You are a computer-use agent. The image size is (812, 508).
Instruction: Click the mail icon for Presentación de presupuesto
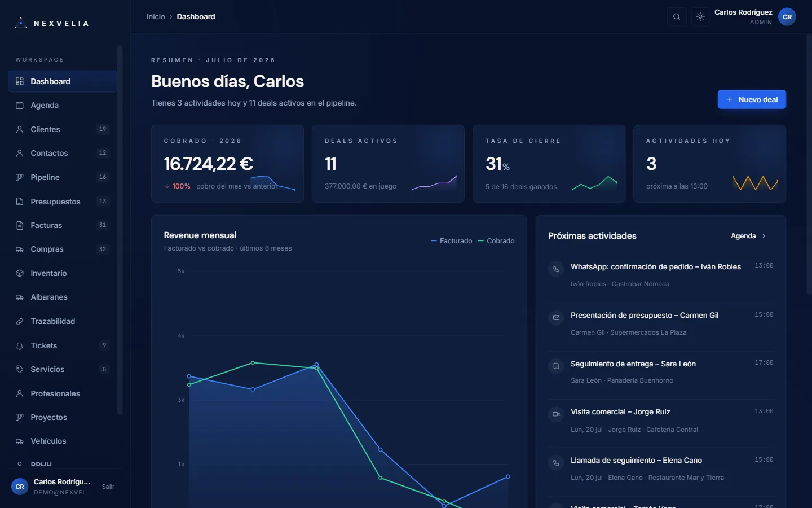pos(556,318)
